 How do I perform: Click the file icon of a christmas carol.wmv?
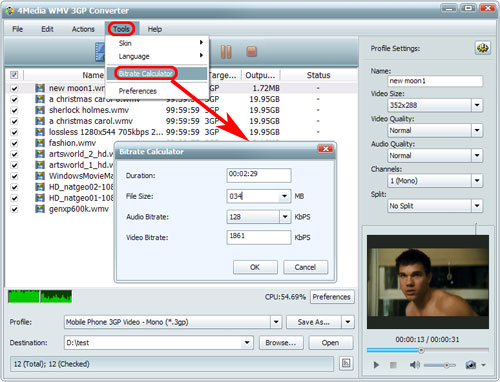[40, 121]
